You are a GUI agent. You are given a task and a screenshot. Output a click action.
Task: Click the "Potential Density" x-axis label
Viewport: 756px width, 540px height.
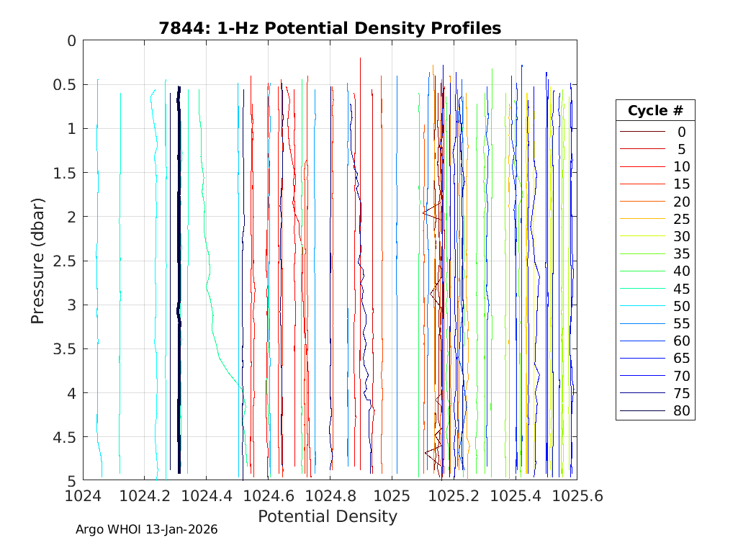(x=328, y=516)
